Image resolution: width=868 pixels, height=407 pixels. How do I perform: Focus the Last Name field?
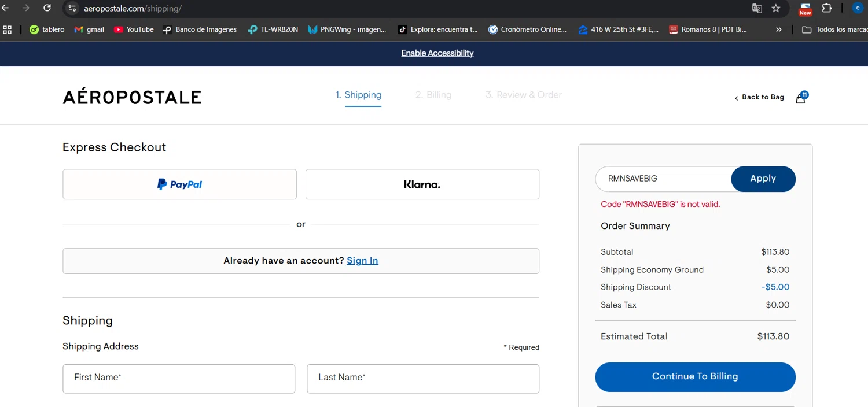(x=423, y=379)
